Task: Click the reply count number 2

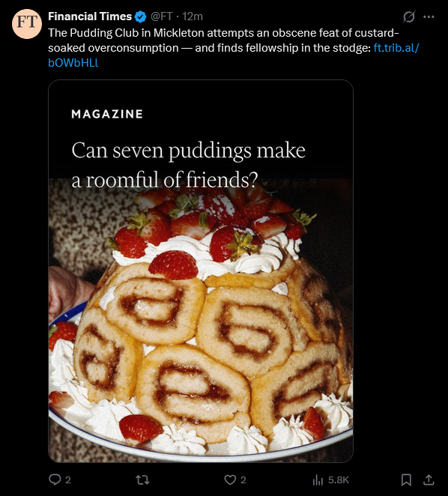Action: [67, 480]
